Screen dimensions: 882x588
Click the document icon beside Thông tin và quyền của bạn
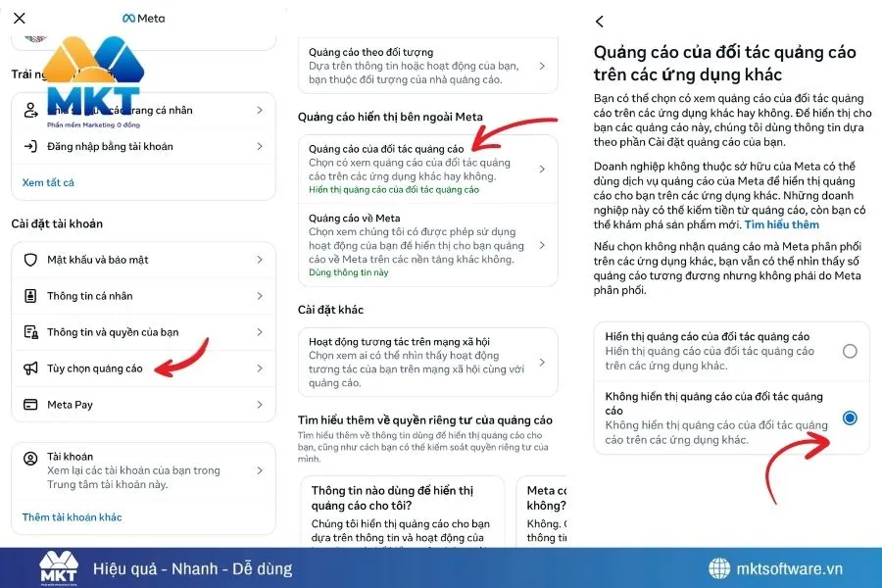(29, 330)
